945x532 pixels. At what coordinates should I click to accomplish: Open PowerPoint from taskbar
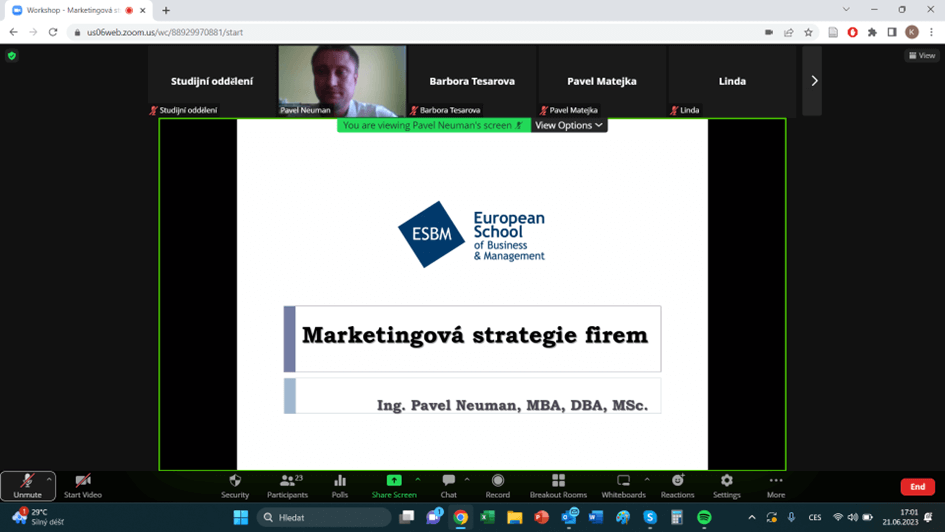point(541,517)
